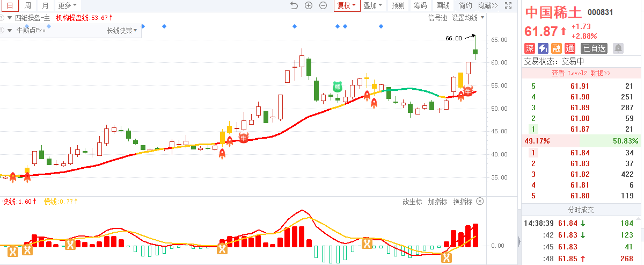The image size is (644, 265).
Task: Click the red 深 market badge
Action: tap(529, 48)
